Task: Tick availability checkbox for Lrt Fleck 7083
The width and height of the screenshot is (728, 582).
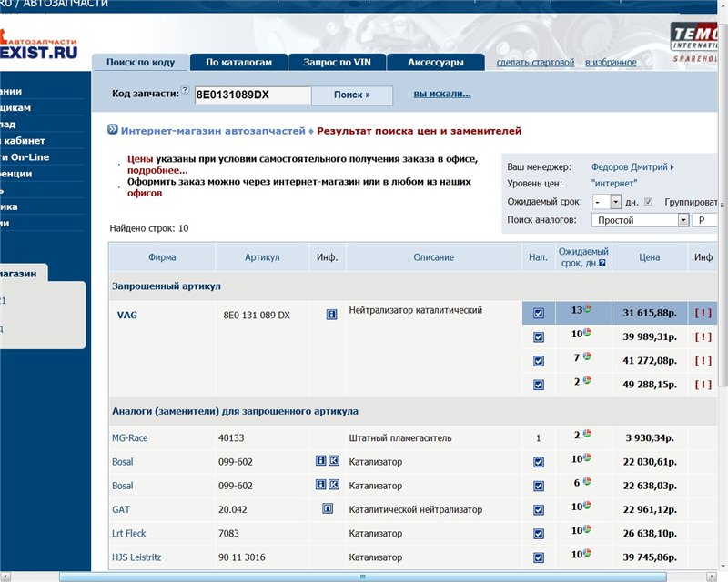Action: 539,534
